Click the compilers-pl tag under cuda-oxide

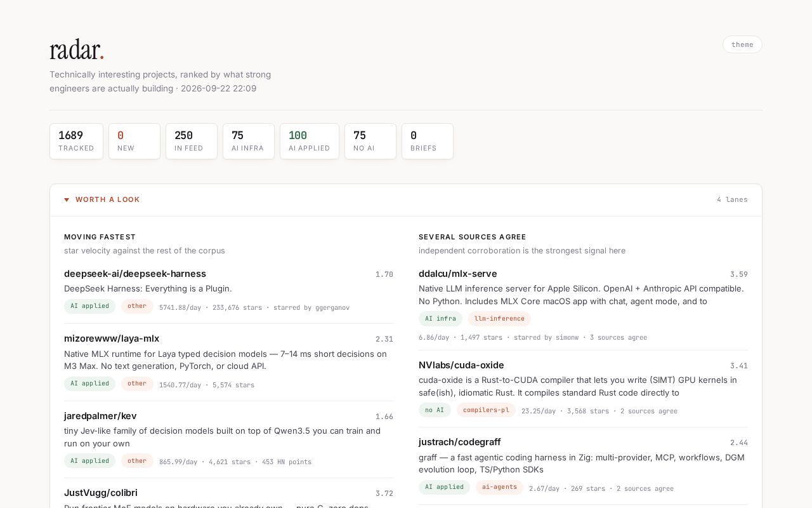pos(486,410)
